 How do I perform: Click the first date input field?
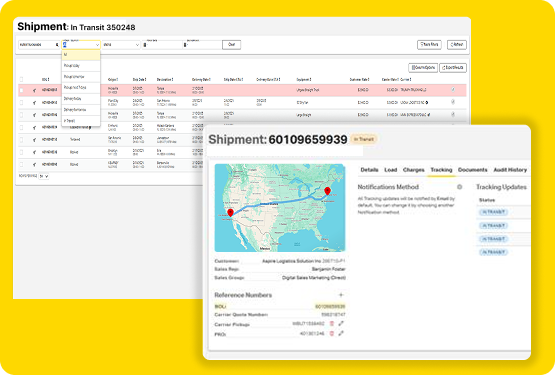point(162,45)
